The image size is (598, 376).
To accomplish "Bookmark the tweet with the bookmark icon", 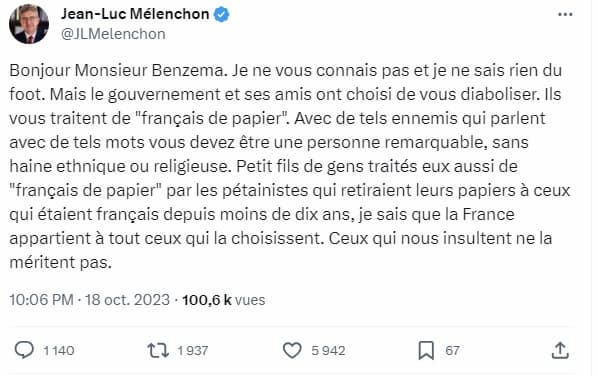I will (x=426, y=350).
